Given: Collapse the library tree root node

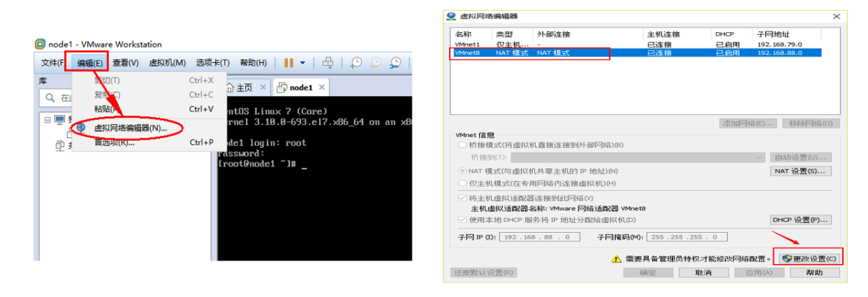Looking at the screenshot, I should click(x=47, y=120).
